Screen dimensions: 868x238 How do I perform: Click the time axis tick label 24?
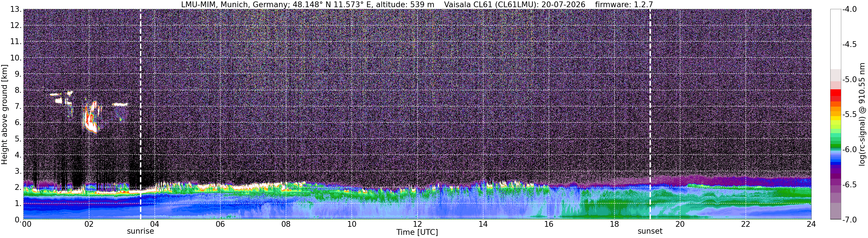pos(811,224)
